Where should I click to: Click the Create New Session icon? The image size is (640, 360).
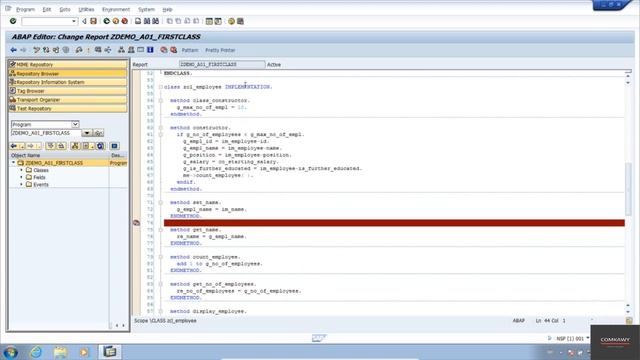pos(209,21)
